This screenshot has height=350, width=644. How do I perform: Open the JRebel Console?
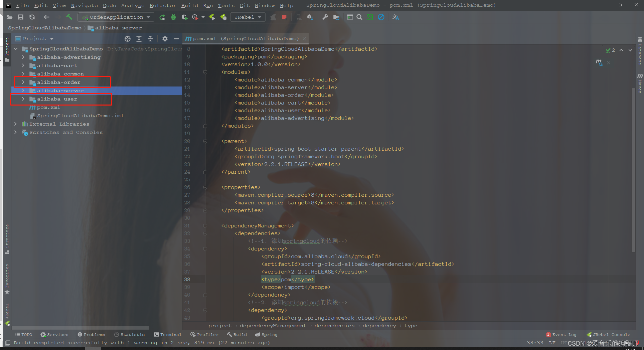coord(609,335)
